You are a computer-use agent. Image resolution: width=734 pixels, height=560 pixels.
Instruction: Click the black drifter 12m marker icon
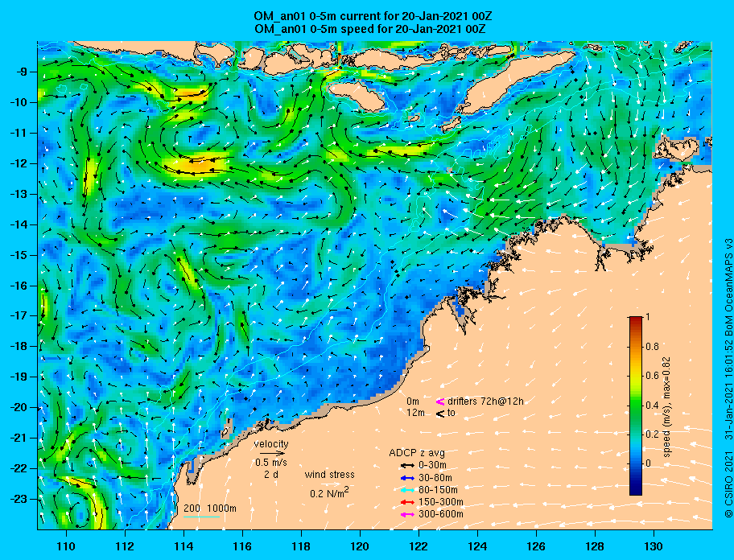440,414
